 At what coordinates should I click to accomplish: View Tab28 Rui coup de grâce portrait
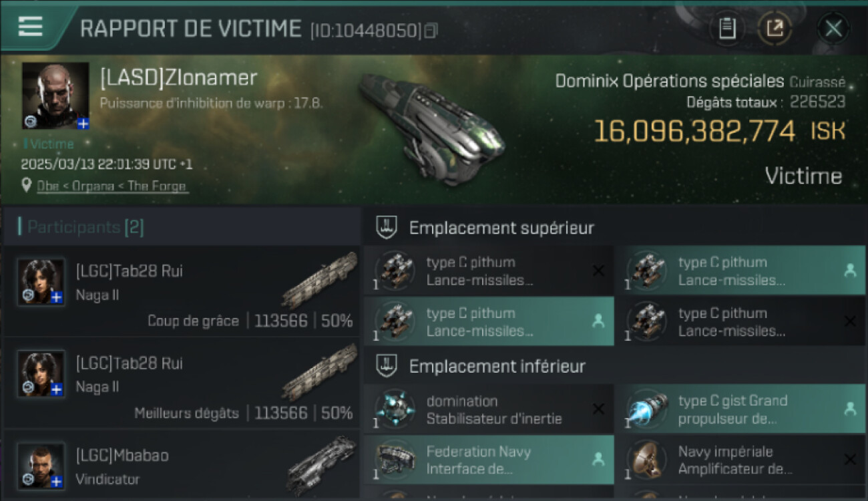point(41,282)
